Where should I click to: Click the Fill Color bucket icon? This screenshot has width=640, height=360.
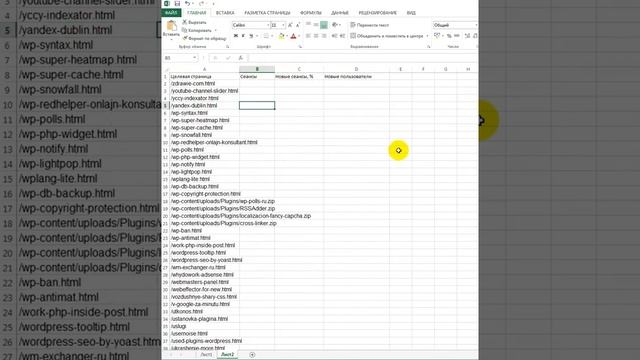[282, 36]
